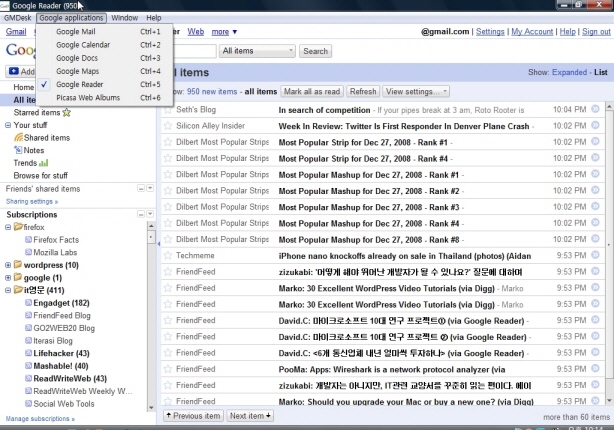Image resolution: width=614 pixels, height=430 pixels.
Task: Open the Settings link
Action: point(490,32)
